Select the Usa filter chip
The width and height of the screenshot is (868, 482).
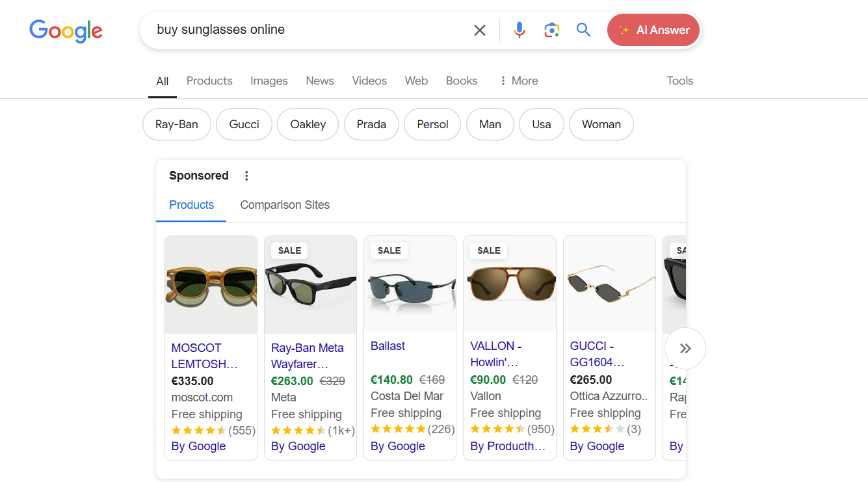[542, 124]
